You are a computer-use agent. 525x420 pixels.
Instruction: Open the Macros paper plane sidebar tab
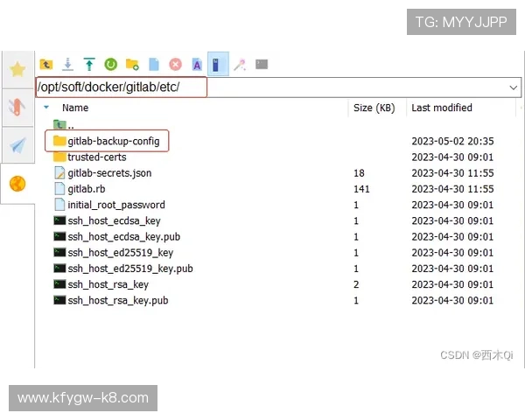tap(17, 145)
